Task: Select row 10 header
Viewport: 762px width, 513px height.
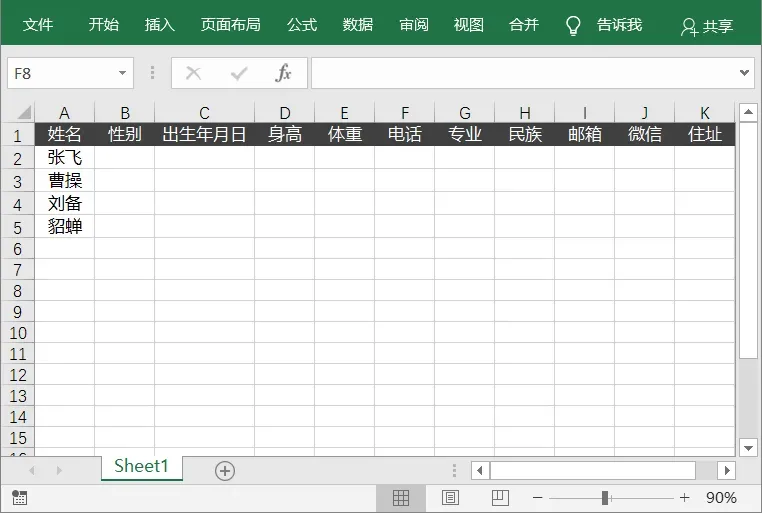Action: click(x=17, y=333)
